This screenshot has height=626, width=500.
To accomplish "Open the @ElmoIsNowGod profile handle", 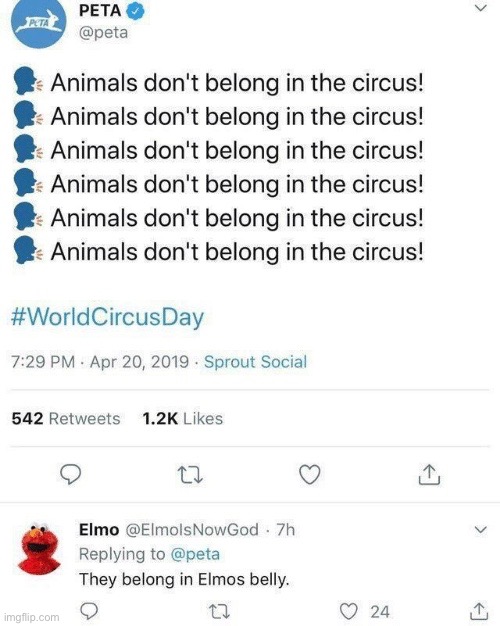I will click(x=192, y=530).
